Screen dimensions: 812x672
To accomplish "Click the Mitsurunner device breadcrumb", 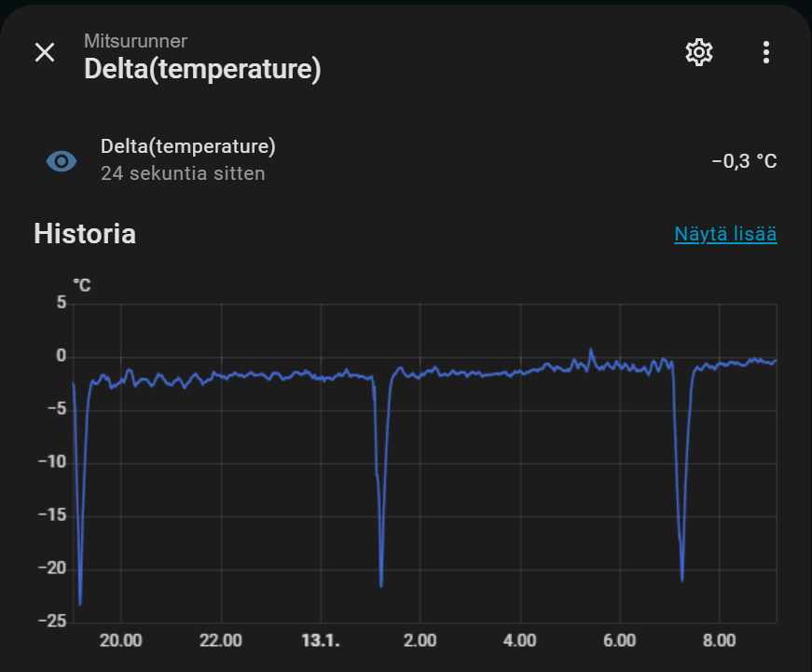I will (135, 41).
